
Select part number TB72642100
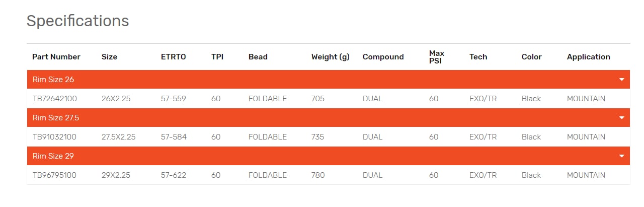[x=54, y=99]
